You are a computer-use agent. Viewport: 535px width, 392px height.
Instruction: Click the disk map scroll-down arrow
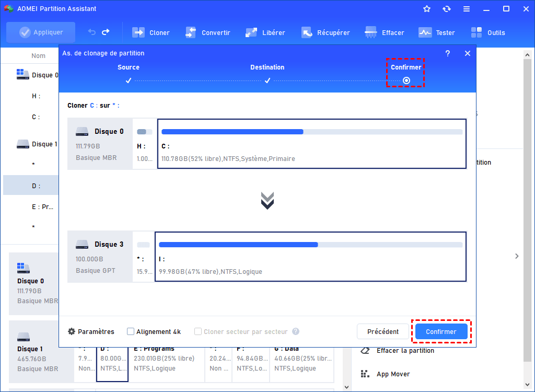pos(347,387)
